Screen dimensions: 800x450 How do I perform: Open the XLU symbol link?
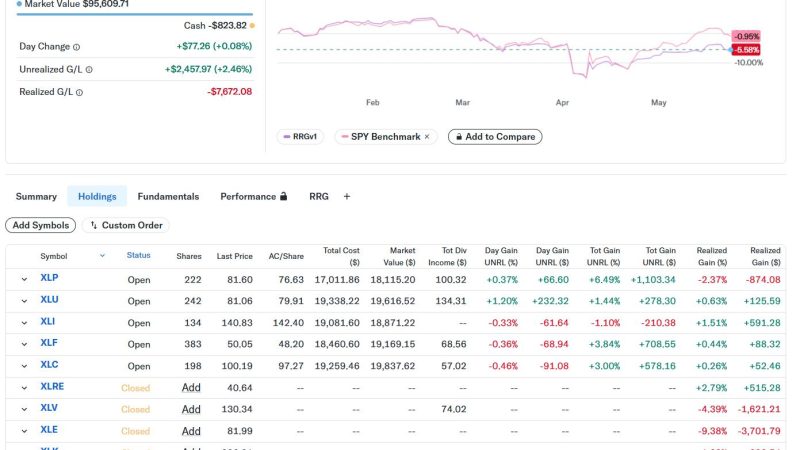[x=49, y=299]
